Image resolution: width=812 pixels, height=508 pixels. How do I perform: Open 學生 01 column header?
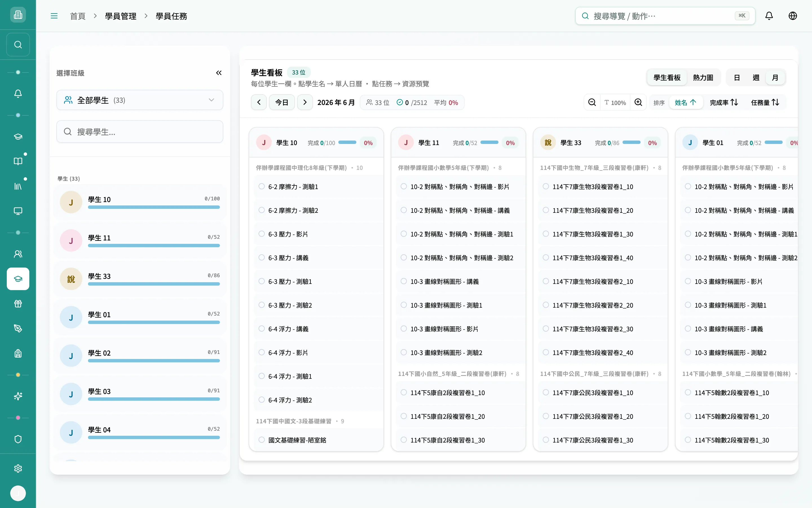tap(737, 143)
